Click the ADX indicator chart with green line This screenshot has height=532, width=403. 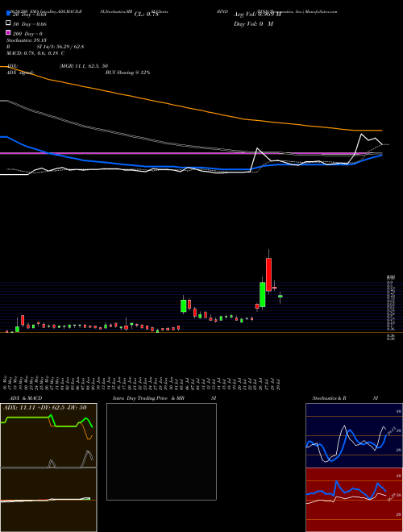click(48, 435)
